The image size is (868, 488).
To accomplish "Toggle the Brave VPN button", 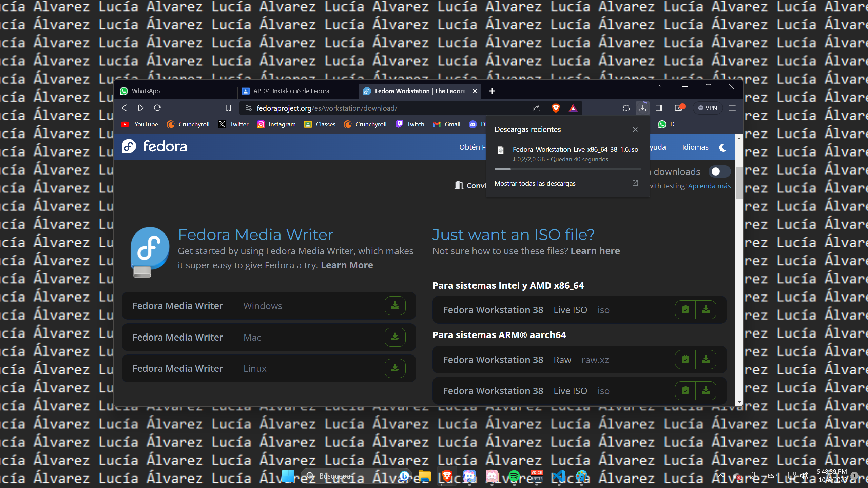I will 708,108.
